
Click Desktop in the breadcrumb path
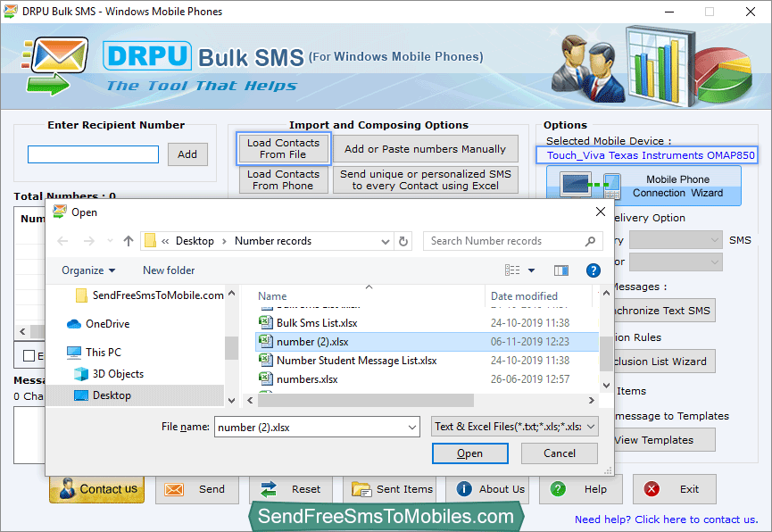[195, 241]
